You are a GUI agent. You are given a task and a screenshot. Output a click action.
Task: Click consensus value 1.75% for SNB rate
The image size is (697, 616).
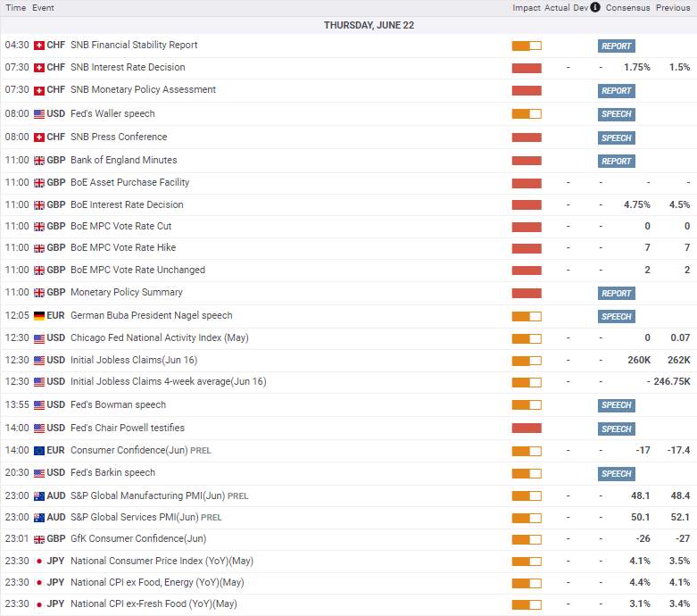point(636,67)
